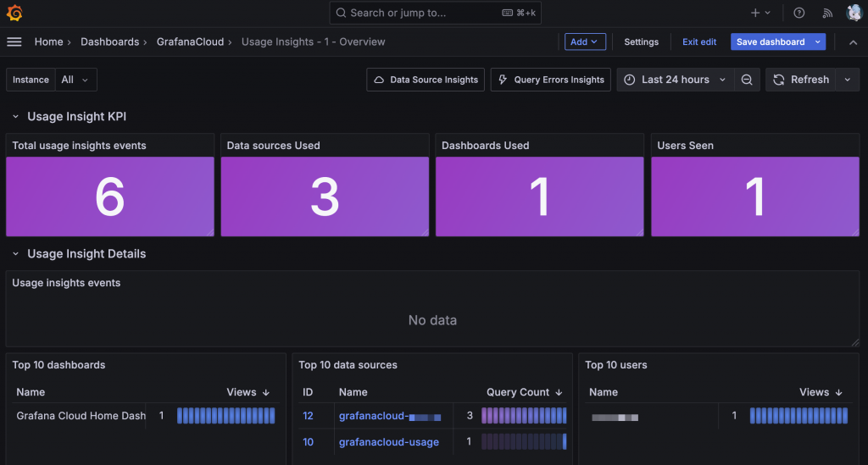The image size is (868, 465).
Task: Sort Top 10 users by Views arrow
Action: (x=839, y=392)
